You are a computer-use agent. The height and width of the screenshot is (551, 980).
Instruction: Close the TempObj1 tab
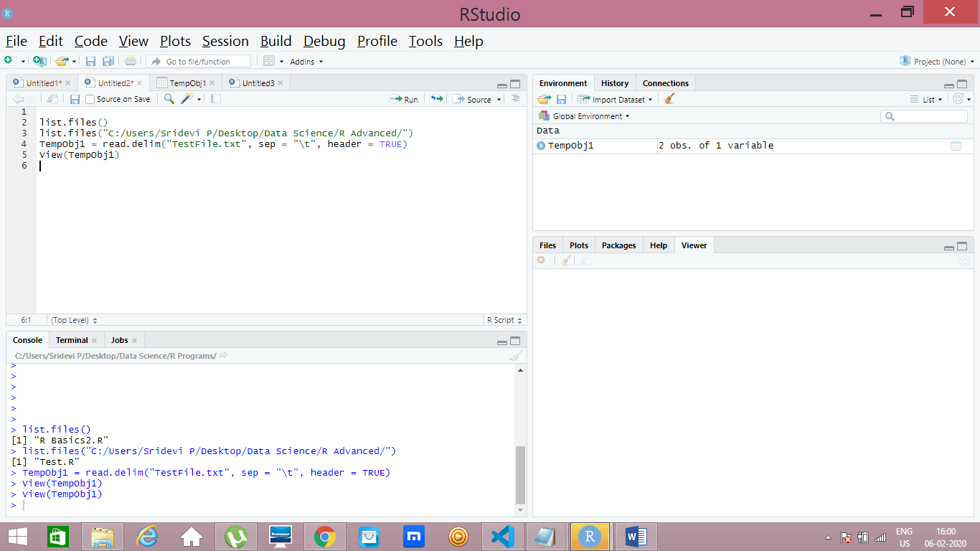tap(212, 83)
